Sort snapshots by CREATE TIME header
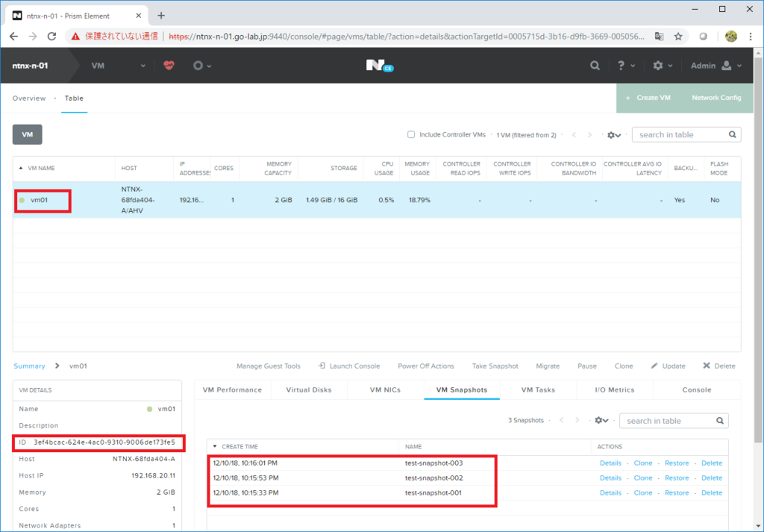764x532 pixels. coord(239,446)
